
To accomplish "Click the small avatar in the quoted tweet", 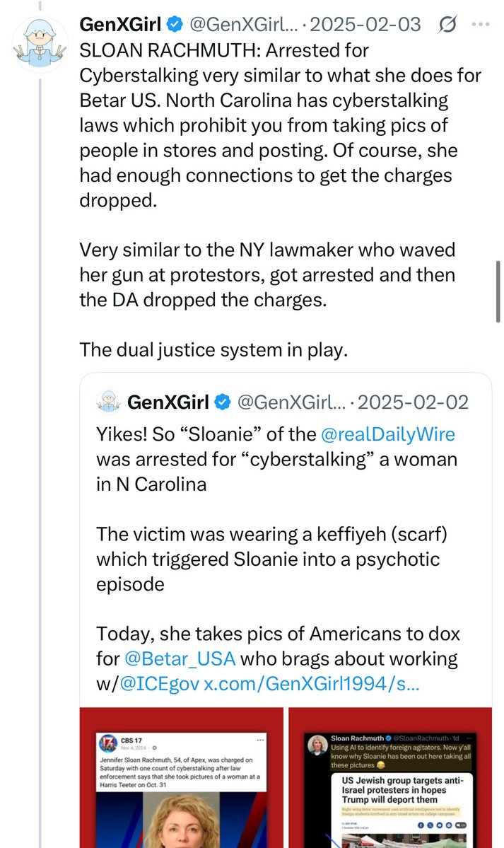I will 107,402.
